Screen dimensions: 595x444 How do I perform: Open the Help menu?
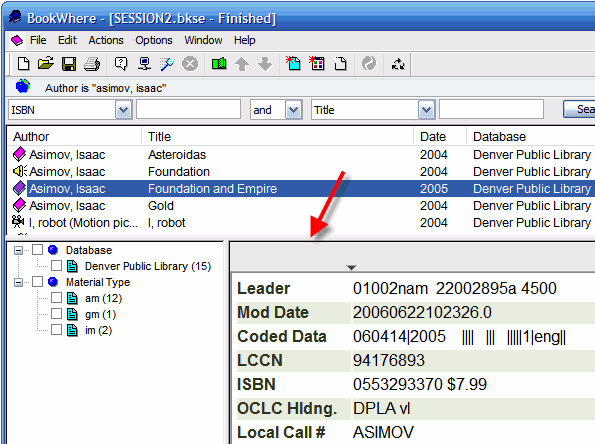click(245, 40)
